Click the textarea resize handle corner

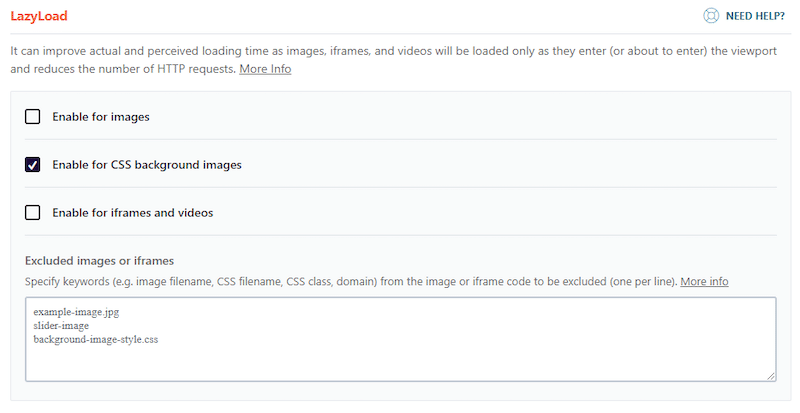770,375
